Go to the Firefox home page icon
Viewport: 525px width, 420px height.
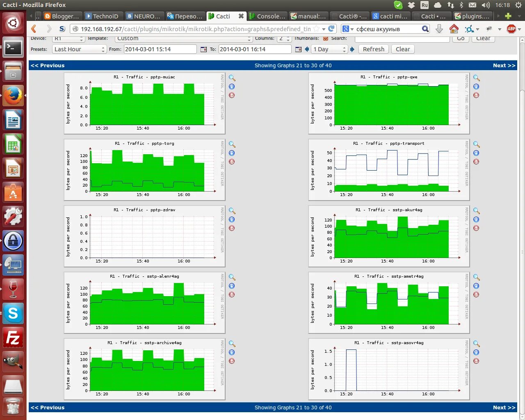tap(454, 29)
